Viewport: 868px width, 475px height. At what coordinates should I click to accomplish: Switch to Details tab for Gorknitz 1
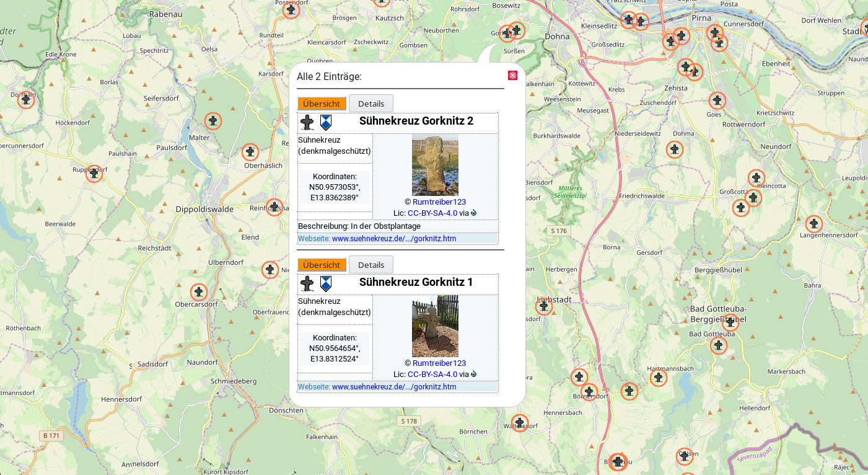(371, 265)
